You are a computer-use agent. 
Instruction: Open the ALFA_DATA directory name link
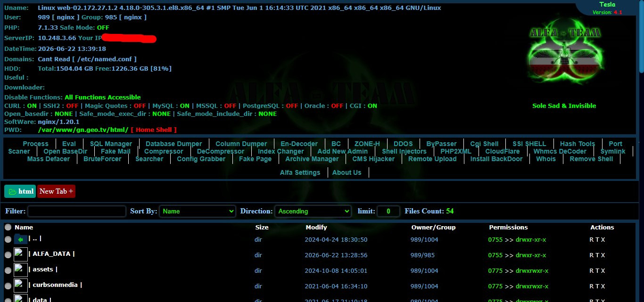(x=51, y=254)
